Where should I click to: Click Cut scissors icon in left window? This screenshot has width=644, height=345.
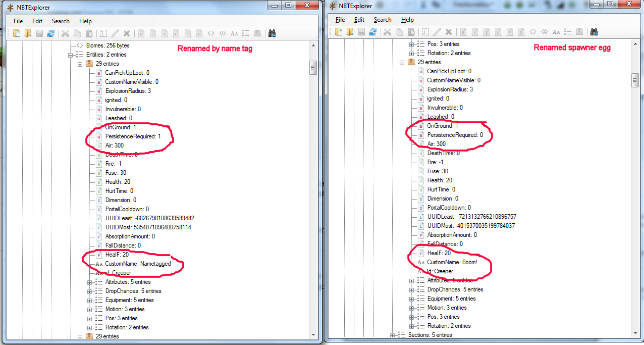(65, 33)
